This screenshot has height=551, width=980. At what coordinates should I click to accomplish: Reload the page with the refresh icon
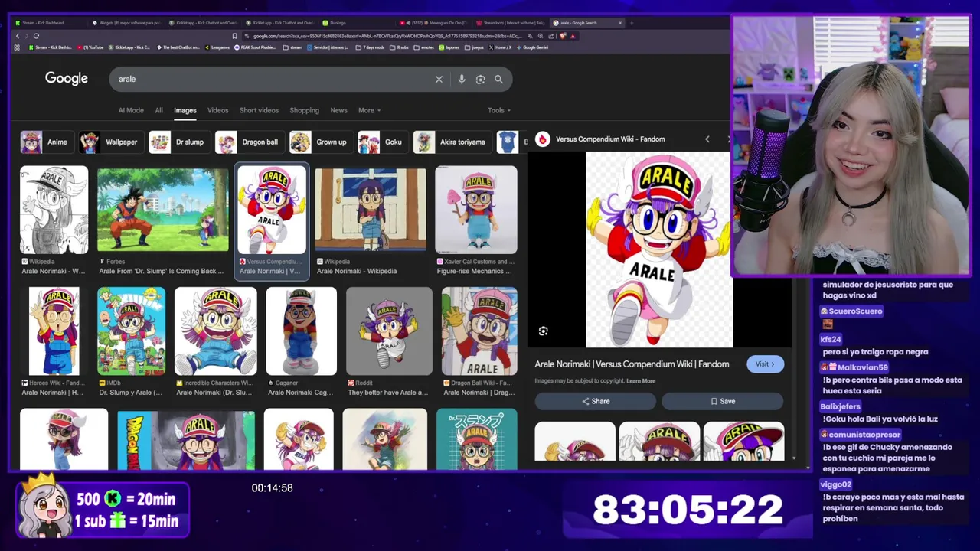pos(36,36)
